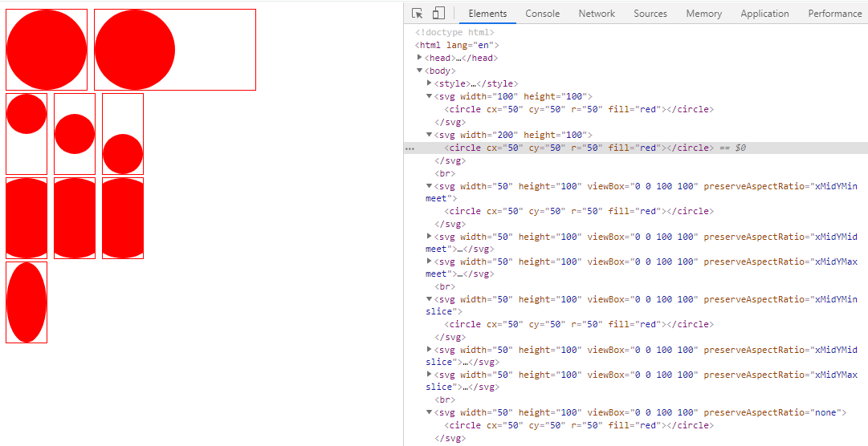Open the three-dot menu beside selected circle node
868x446 pixels.
pyautogui.click(x=410, y=148)
